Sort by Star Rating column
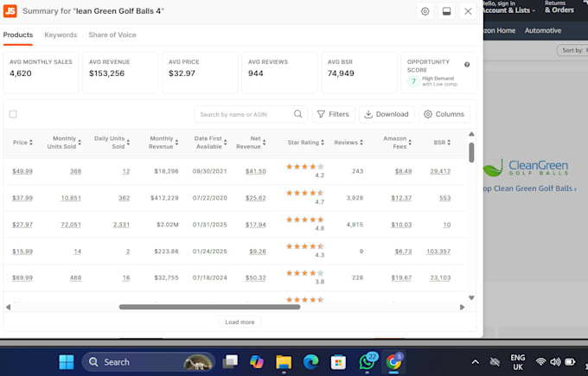Image resolution: width=588 pixels, height=376 pixels. 305,143
